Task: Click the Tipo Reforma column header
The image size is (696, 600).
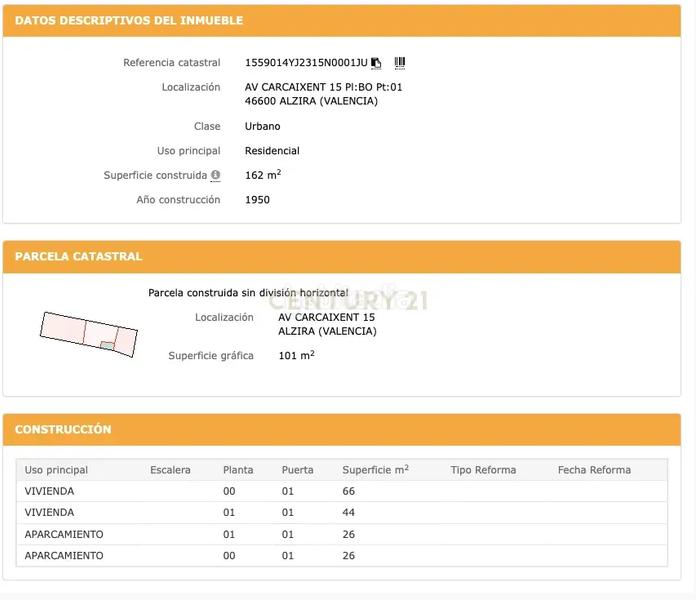Action: [483, 470]
